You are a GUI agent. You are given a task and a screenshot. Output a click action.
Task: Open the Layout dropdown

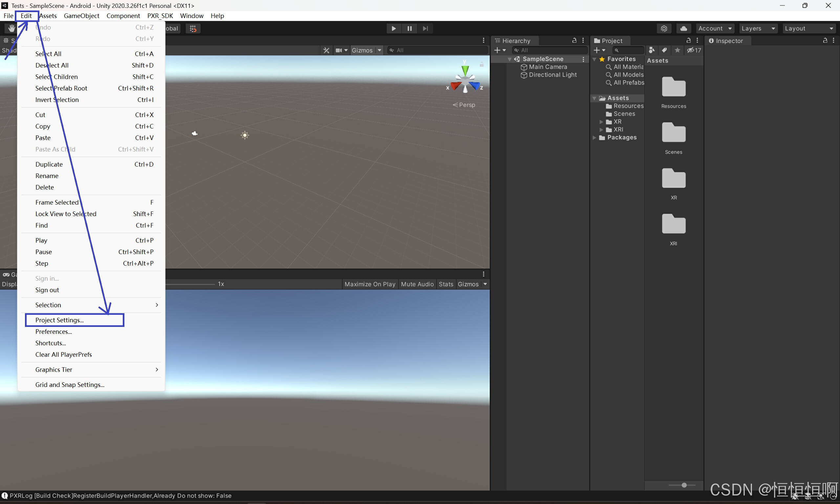[808, 29]
